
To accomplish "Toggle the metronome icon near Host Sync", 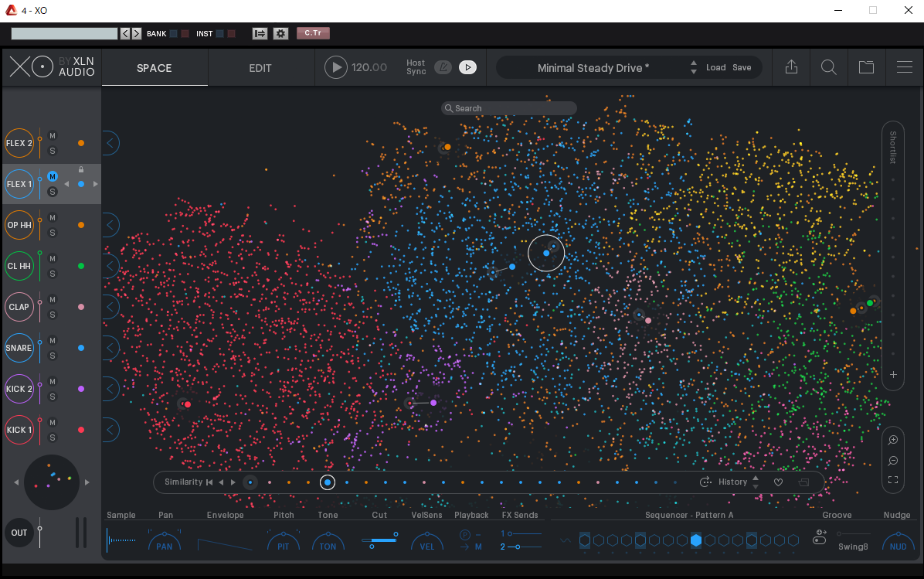I will [443, 67].
